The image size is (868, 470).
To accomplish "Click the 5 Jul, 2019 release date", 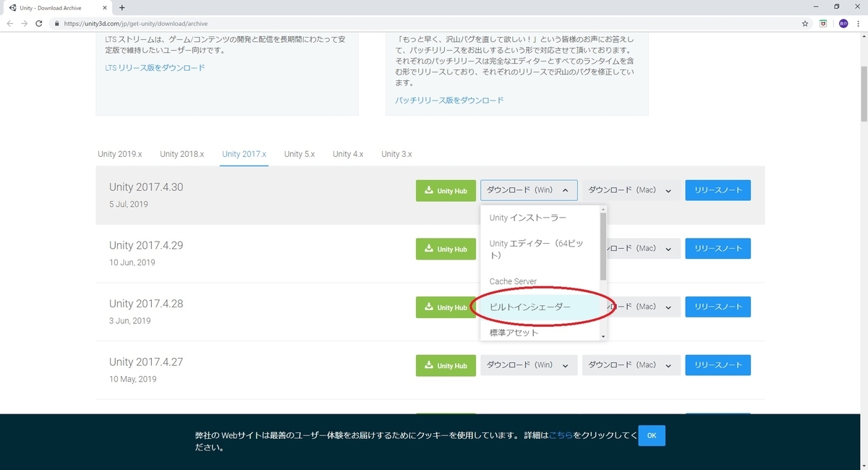I will click(129, 205).
